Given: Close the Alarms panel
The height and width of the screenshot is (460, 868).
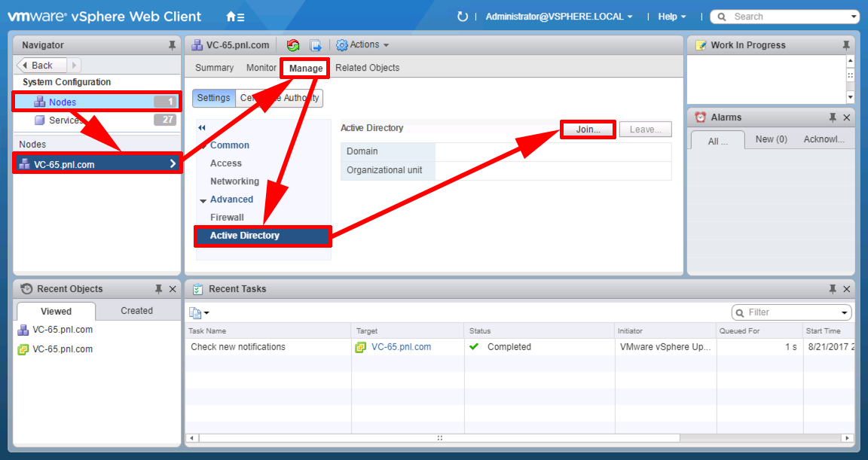Looking at the screenshot, I should pyautogui.click(x=846, y=117).
